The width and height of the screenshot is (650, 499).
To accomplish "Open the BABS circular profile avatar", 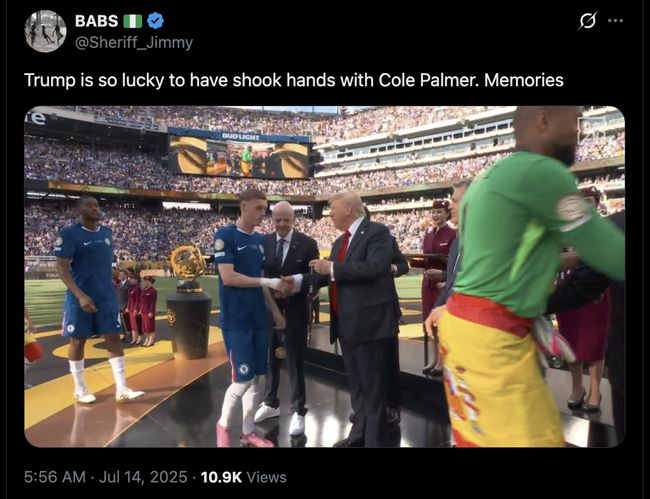I will click(x=45, y=31).
